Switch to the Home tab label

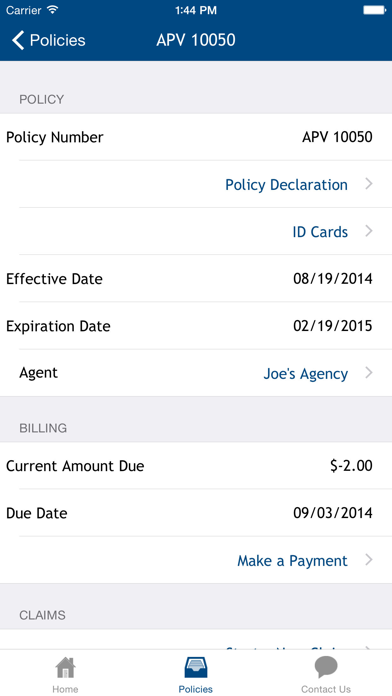[65, 689]
